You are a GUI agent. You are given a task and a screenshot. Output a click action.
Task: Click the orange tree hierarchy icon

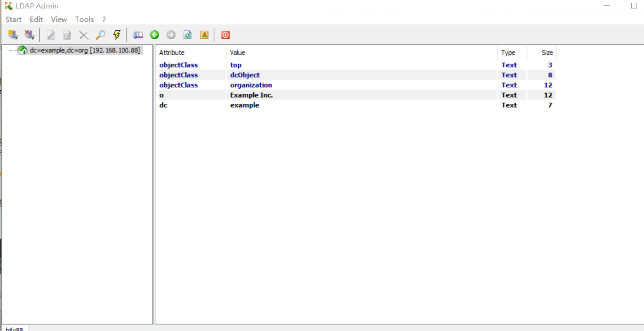tap(204, 35)
